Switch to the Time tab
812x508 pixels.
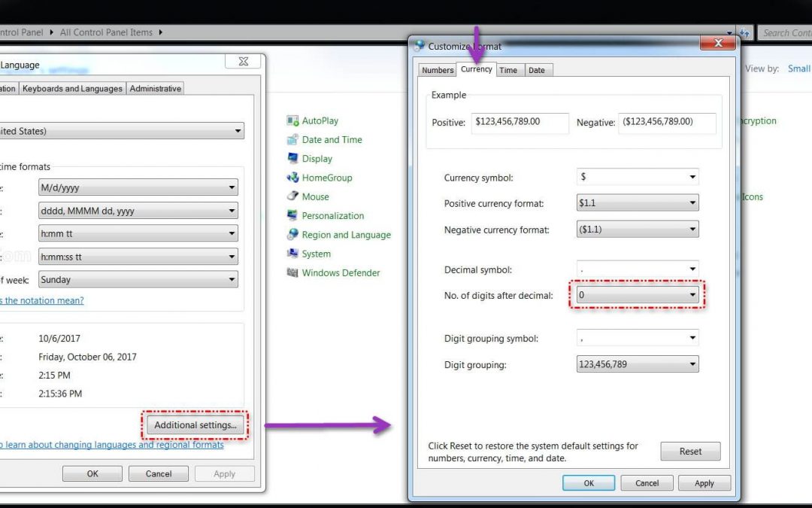508,70
